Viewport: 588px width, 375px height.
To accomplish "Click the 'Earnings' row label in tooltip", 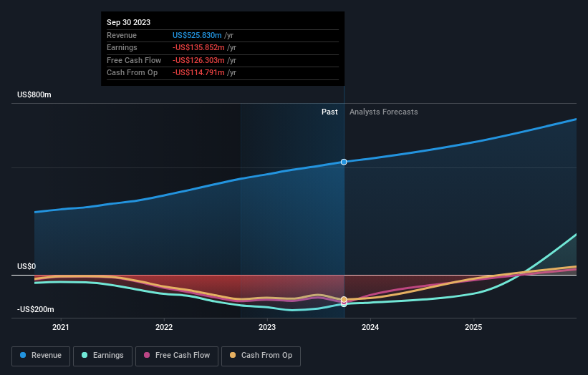I will point(122,47).
